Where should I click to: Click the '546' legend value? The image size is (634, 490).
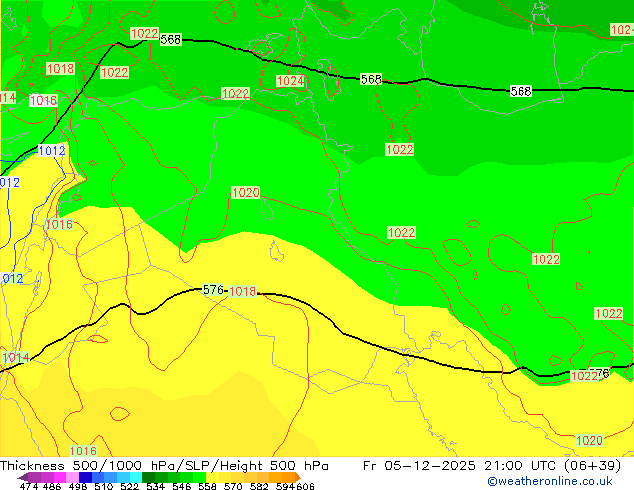tap(182, 486)
